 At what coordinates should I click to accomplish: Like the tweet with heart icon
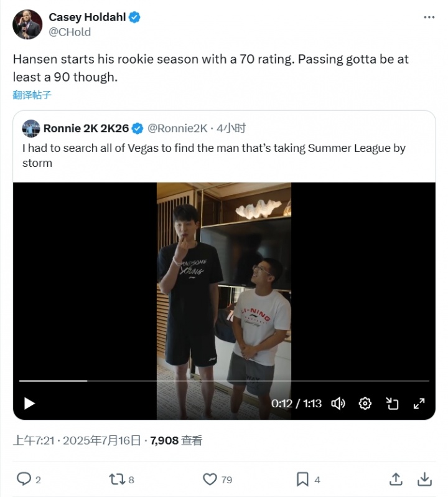(210, 479)
